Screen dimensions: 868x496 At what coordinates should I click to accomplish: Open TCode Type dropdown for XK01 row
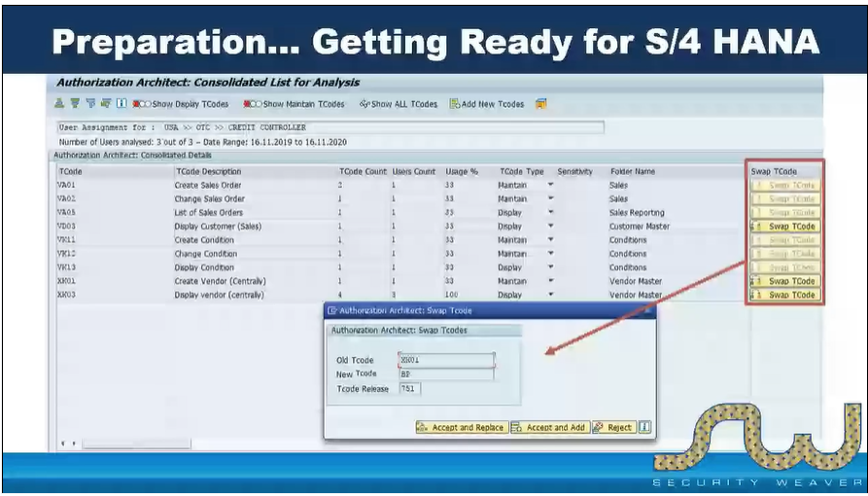tap(550, 281)
